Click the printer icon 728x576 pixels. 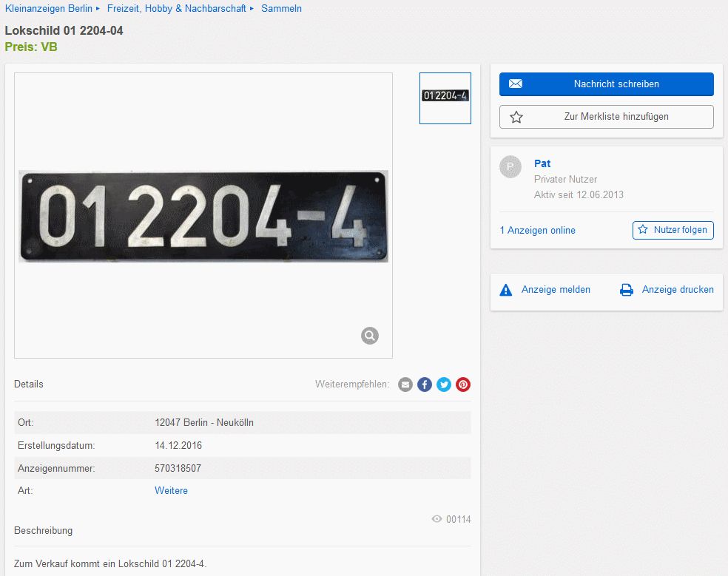627,290
